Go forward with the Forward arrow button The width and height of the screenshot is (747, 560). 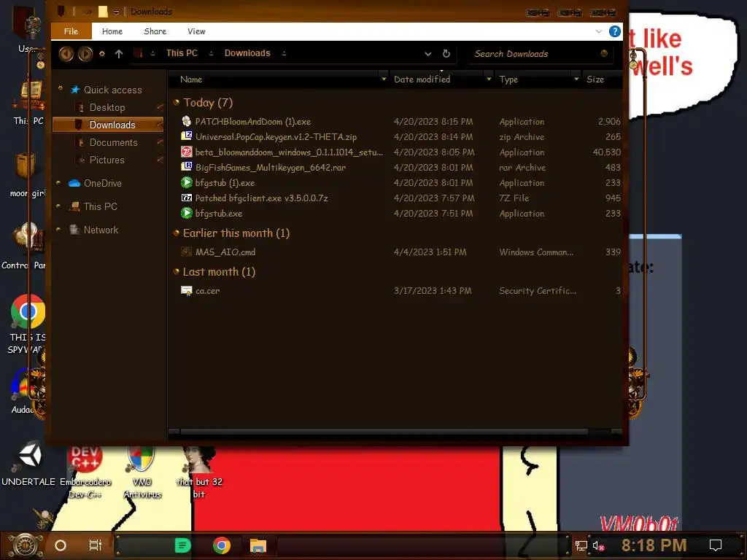[85, 54]
